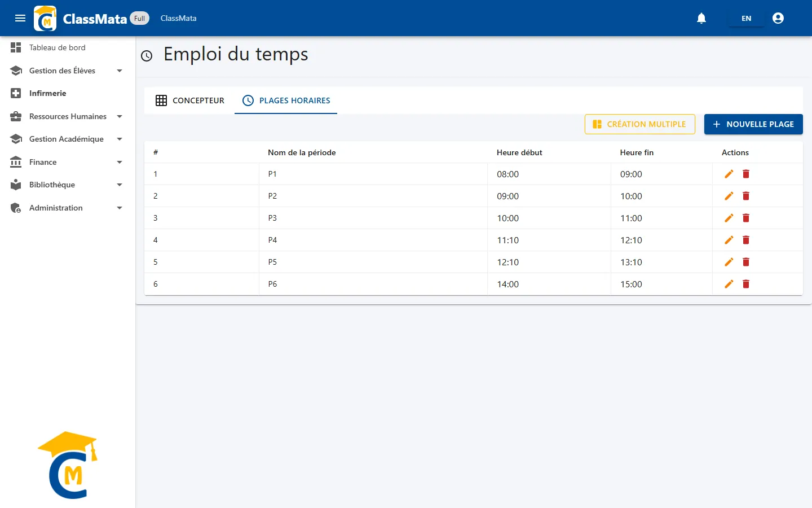
Task: Delete period P3 using trash icon
Action: pos(746,218)
